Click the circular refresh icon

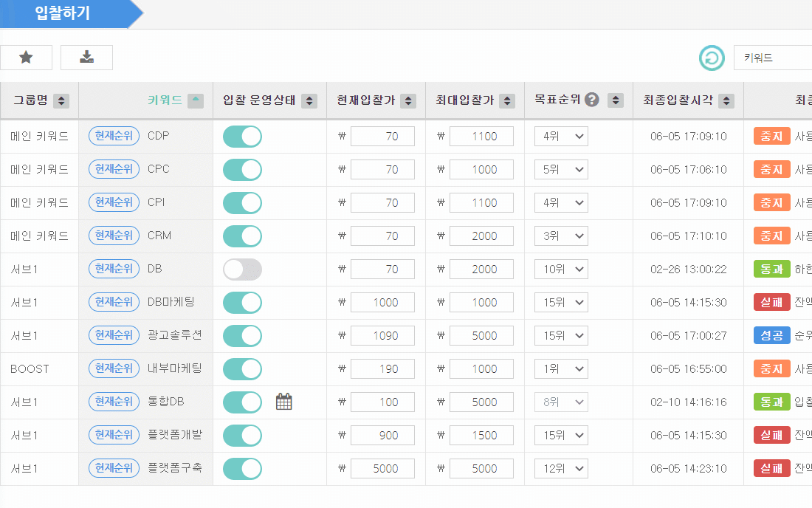click(x=712, y=58)
